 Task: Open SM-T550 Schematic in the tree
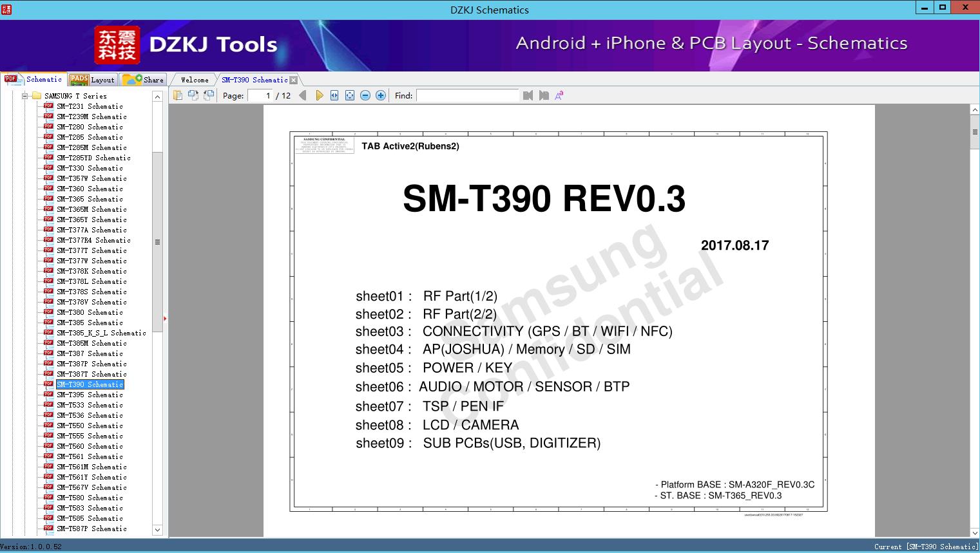click(90, 426)
